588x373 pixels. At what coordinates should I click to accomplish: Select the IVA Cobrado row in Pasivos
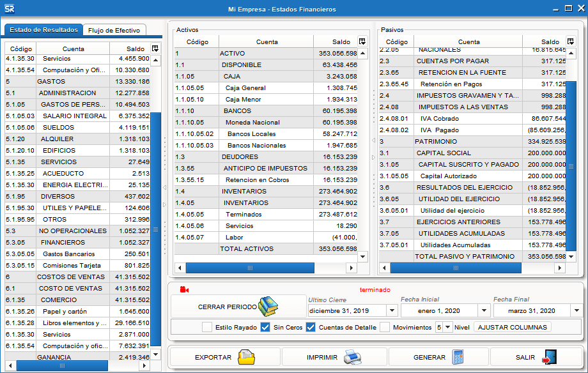point(472,118)
